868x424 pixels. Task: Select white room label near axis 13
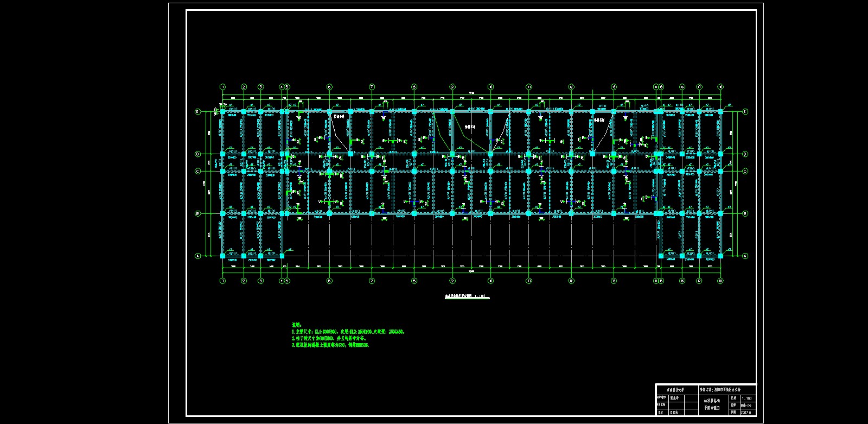click(x=599, y=120)
